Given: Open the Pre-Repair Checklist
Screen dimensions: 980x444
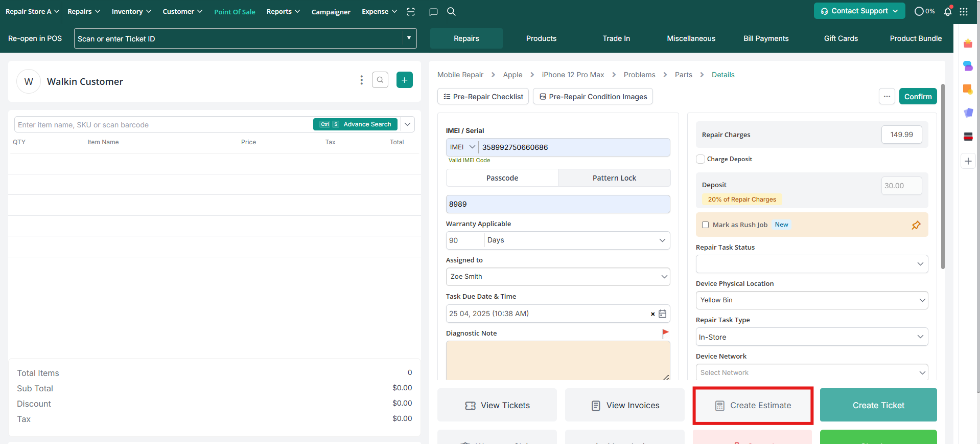Looking at the screenshot, I should [x=483, y=96].
